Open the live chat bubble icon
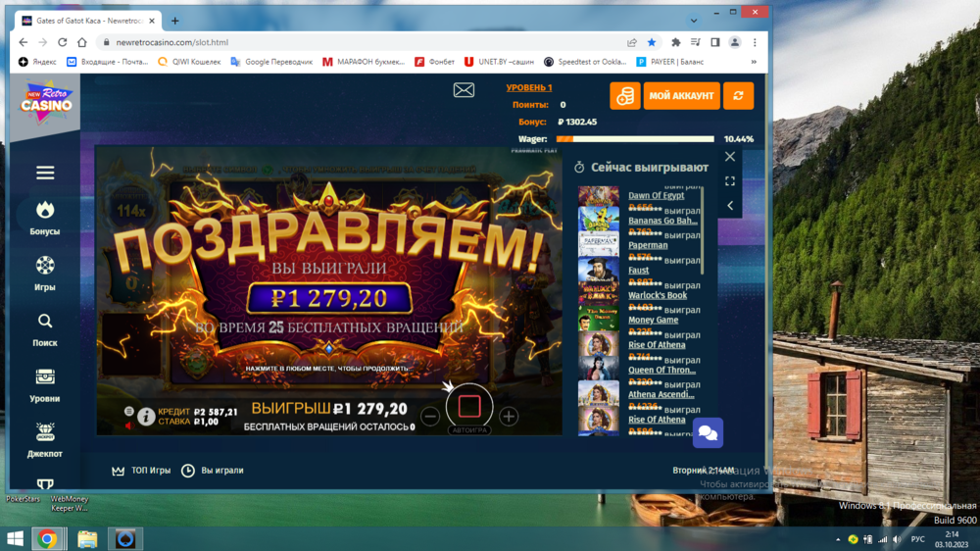 pos(708,432)
